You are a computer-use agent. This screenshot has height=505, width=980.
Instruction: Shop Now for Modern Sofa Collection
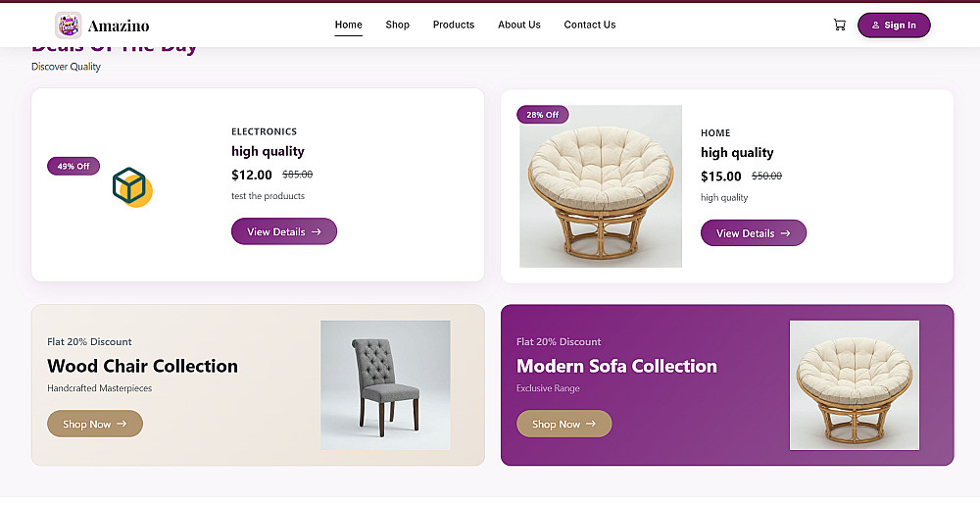click(563, 424)
